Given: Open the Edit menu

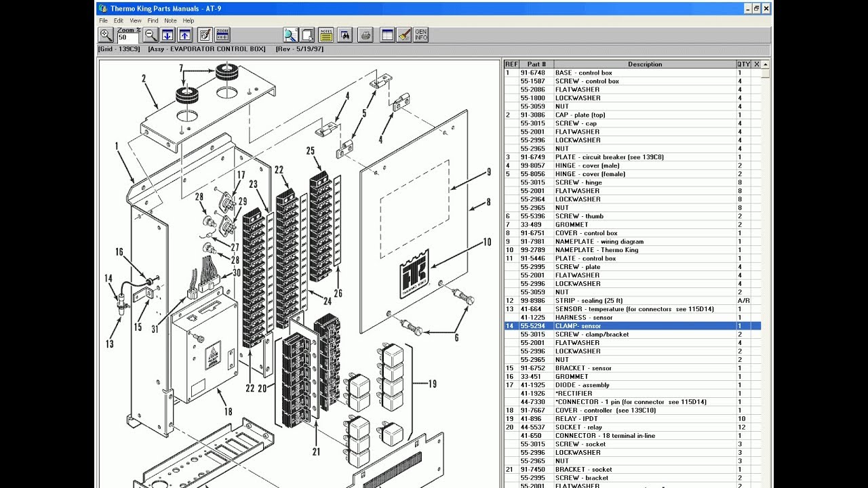Looking at the screenshot, I should pos(119,21).
